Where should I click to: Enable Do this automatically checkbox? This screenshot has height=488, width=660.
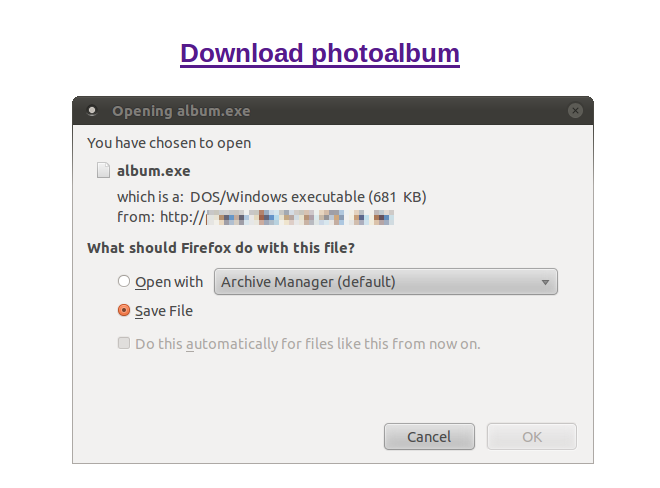pyautogui.click(x=124, y=343)
